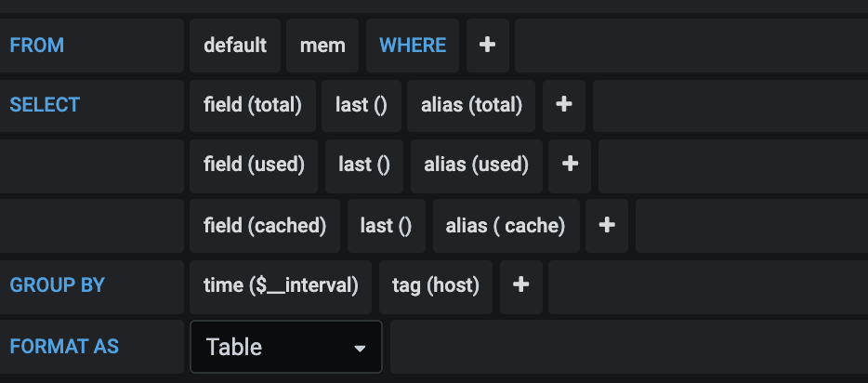868x383 pixels.
Task: Click the WHERE keyword label
Action: [x=413, y=45]
